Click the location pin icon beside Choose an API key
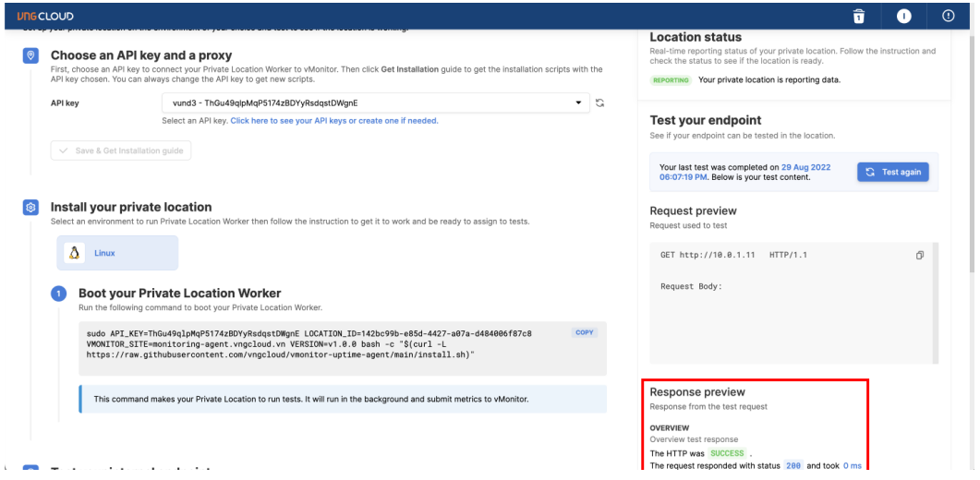 29,56
